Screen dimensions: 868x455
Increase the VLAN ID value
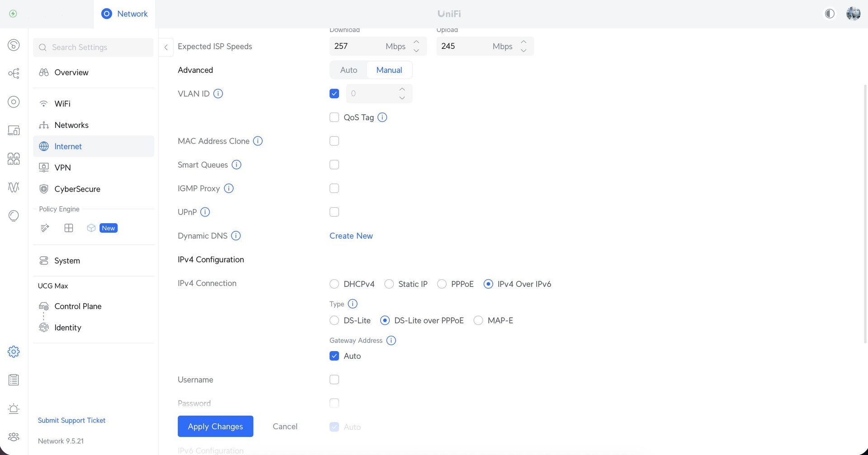click(402, 89)
